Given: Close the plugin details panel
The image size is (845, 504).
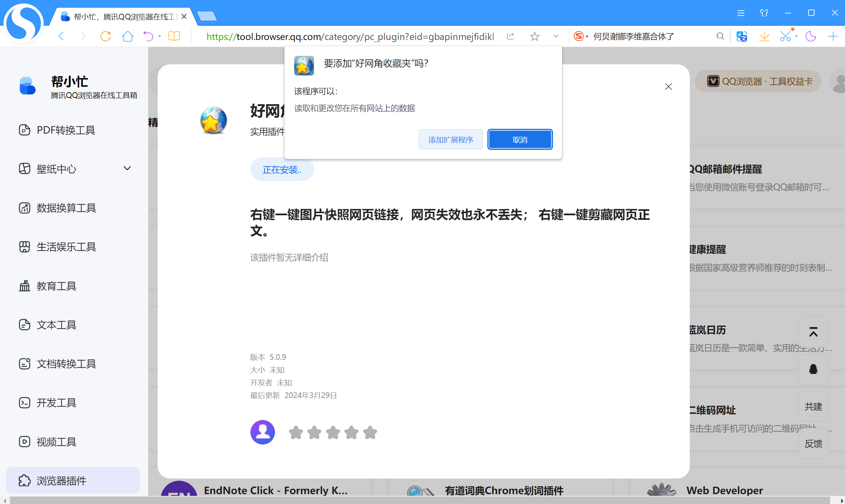Looking at the screenshot, I should pyautogui.click(x=668, y=87).
